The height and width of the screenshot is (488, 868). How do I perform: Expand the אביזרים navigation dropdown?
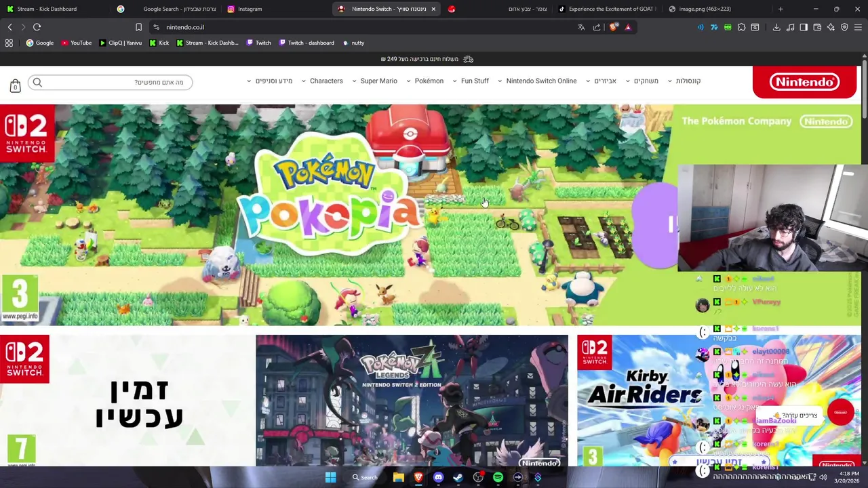pyautogui.click(x=601, y=81)
